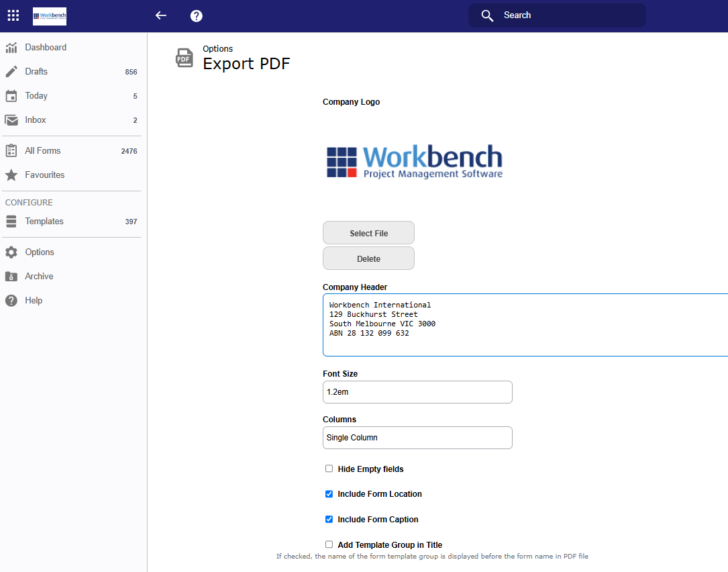Image resolution: width=728 pixels, height=572 pixels.
Task: Click the Options gear icon
Action: [x=11, y=252]
